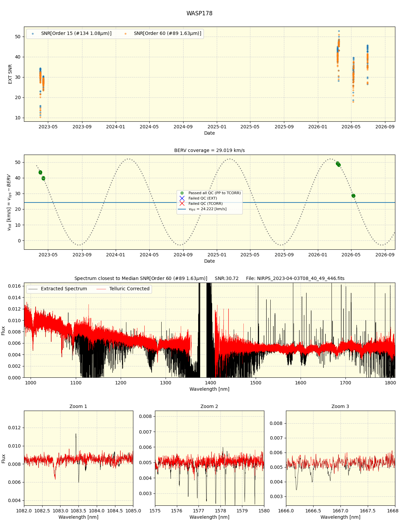
Task: Click the 1667.0 tick in Zoom 3
Action: (340, 511)
